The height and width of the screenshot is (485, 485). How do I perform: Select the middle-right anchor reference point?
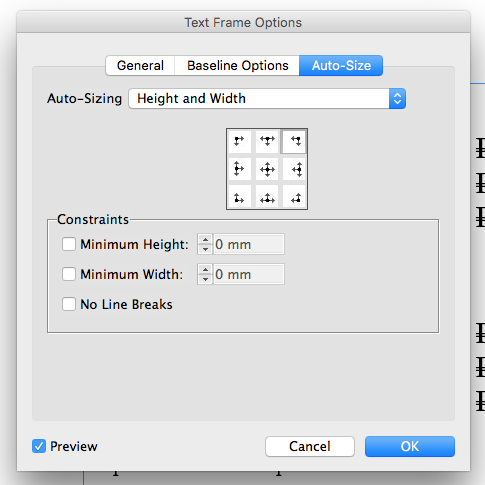pos(294,169)
